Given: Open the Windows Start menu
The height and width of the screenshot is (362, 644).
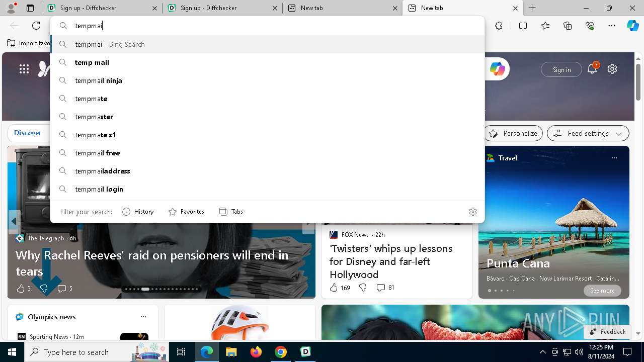Looking at the screenshot, I should tap(12, 352).
